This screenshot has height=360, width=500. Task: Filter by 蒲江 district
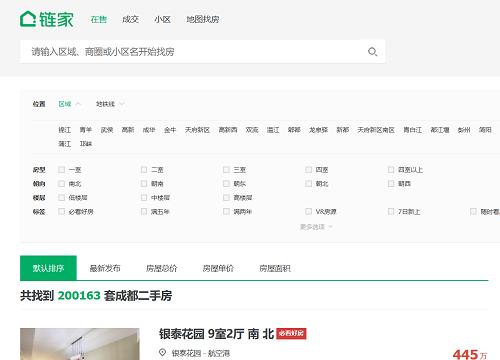click(65, 144)
